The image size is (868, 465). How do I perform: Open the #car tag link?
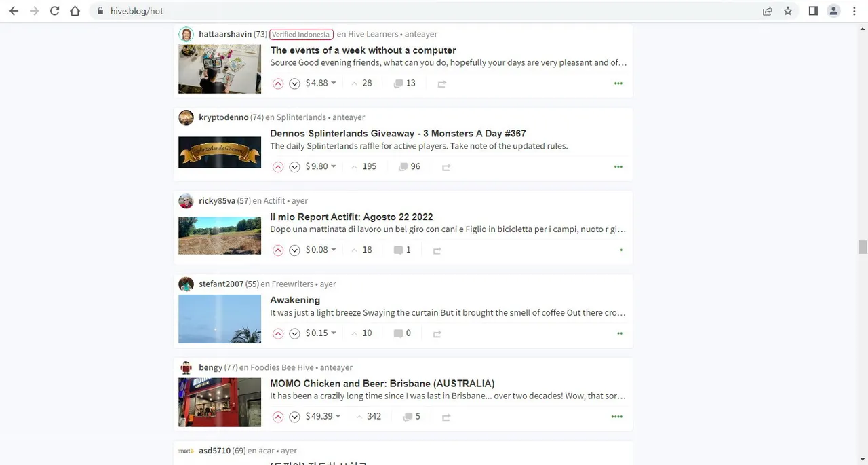click(267, 451)
